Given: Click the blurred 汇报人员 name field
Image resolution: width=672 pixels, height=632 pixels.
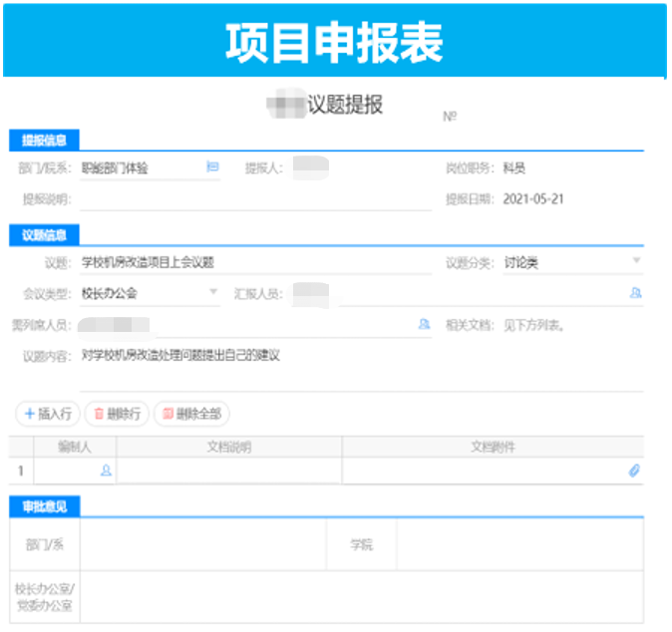Looking at the screenshot, I should point(311,294).
